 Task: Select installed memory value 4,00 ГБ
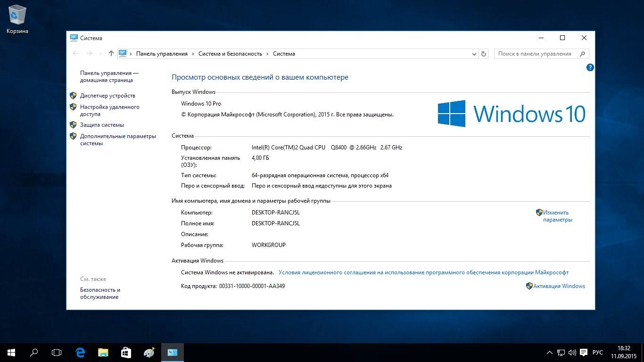(260, 158)
